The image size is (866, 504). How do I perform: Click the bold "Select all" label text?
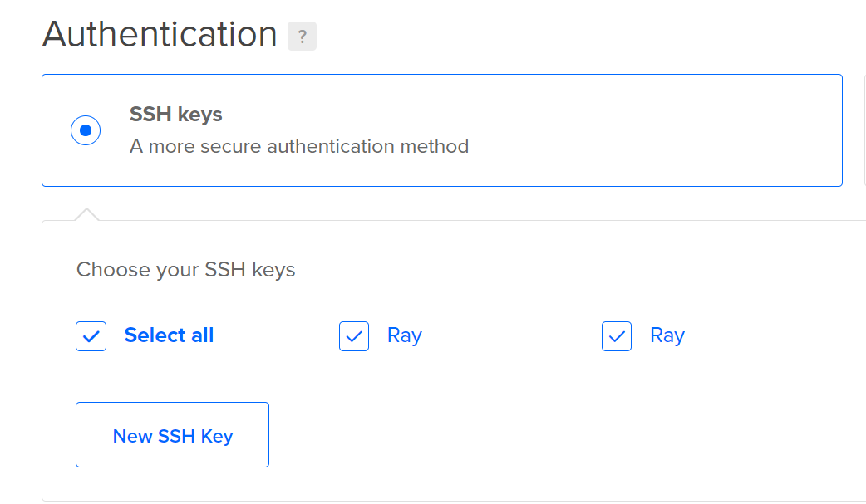pos(169,335)
